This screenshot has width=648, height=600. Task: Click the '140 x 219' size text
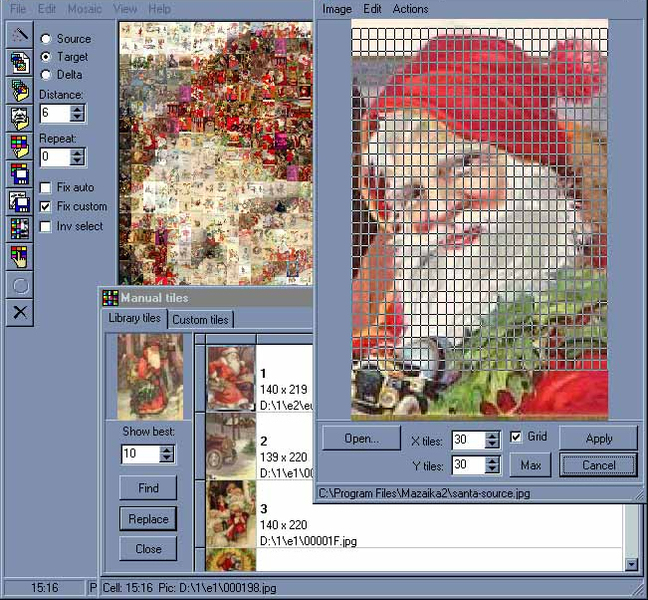pos(284,390)
